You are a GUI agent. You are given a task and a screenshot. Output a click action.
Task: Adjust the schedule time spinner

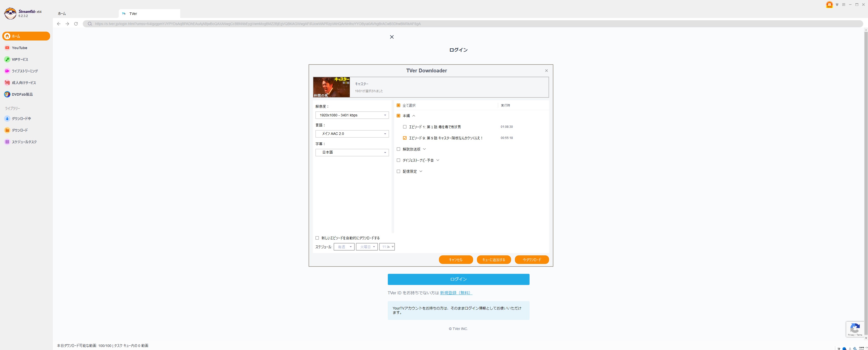387,247
